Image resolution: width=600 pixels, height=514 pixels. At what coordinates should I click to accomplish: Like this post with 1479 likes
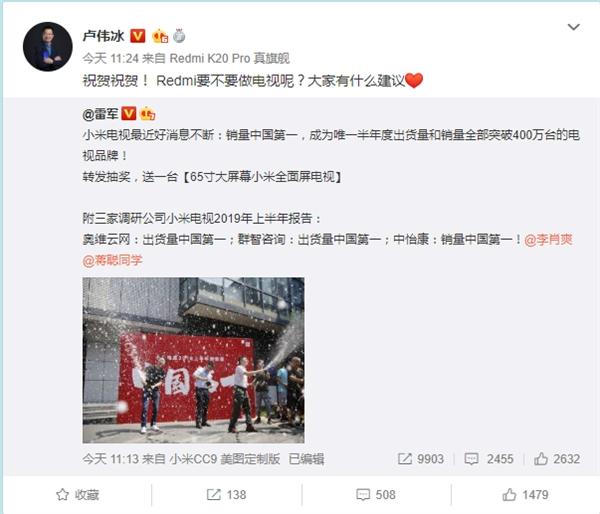pos(525,494)
